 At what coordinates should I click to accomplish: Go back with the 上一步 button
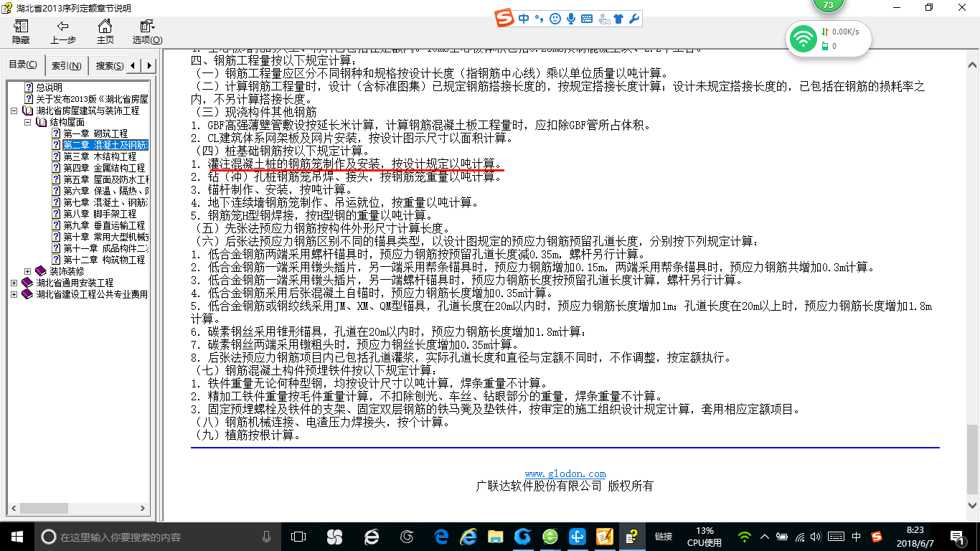(x=63, y=32)
